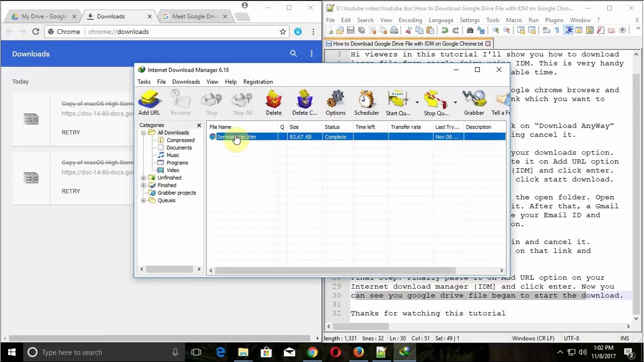
Task: Click second RETRY link on Downloads page
Action: tap(70, 191)
